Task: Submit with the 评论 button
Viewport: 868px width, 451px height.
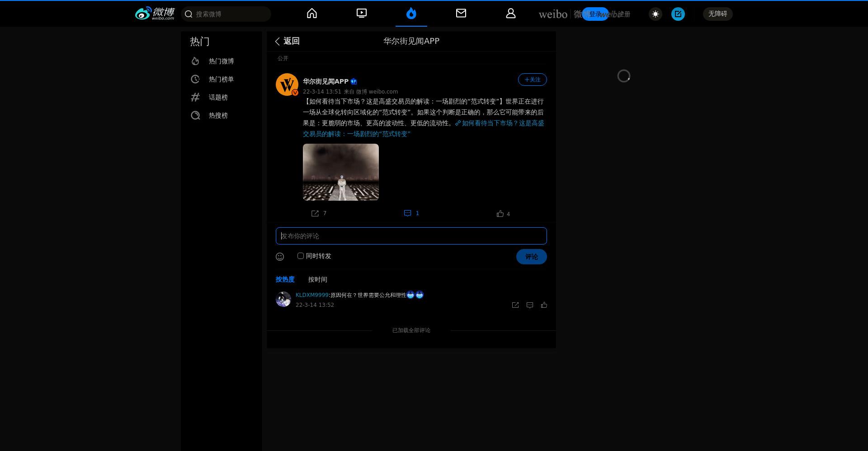Action: tap(532, 257)
